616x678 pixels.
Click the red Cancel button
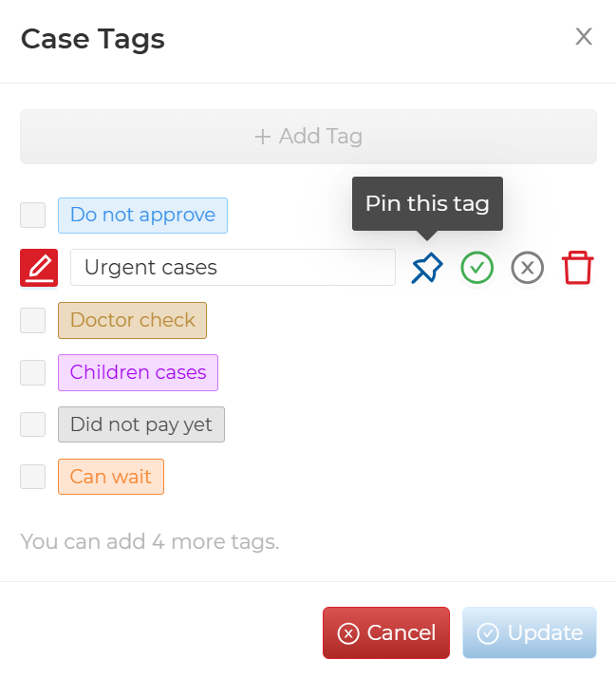(x=386, y=632)
